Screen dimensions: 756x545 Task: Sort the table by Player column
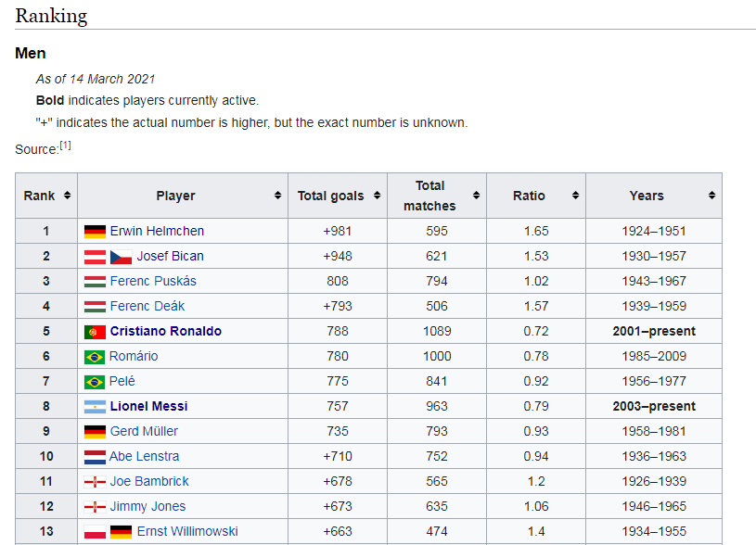(x=277, y=196)
